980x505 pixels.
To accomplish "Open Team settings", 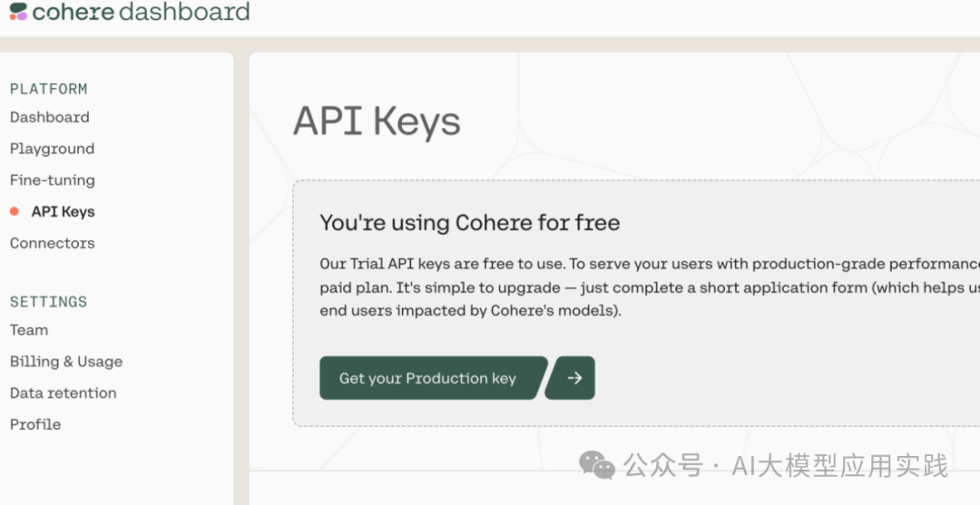I will [x=29, y=330].
